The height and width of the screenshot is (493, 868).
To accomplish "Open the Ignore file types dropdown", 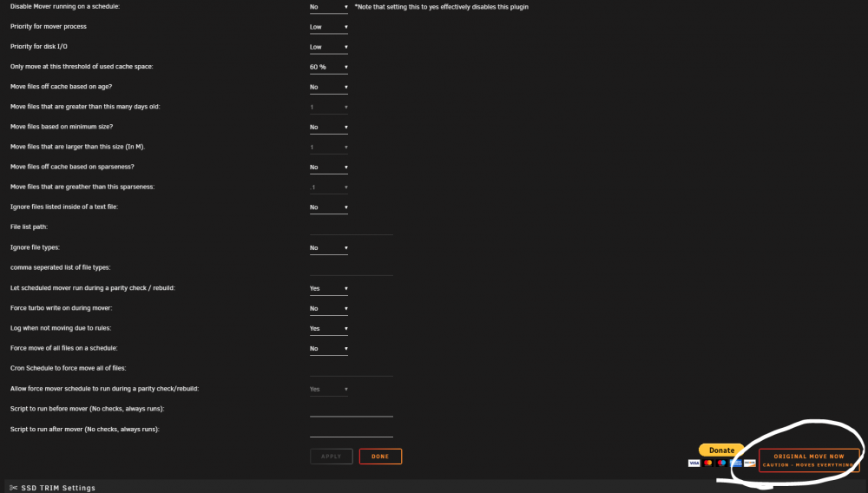I will 329,248.
